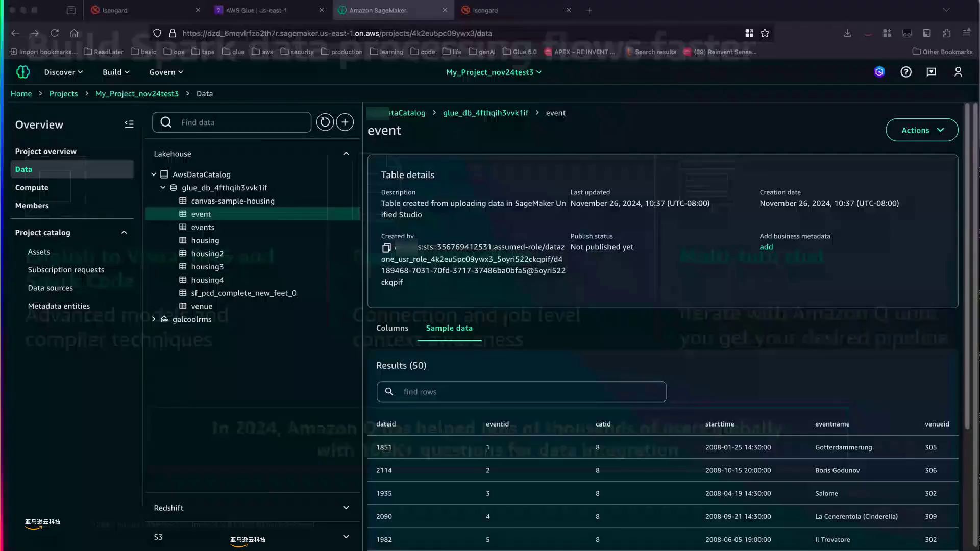Image resolution: width=980 pixels, height=551 pixels.
Task: Go to Home breadcrumb link
Action: (21, 93)
